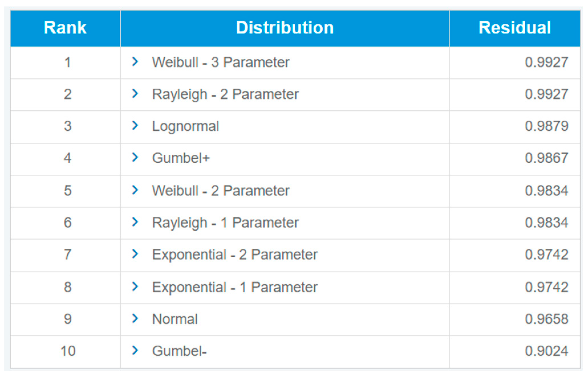
Task: Expand the Normal distribution row
Action: point(135,319)
